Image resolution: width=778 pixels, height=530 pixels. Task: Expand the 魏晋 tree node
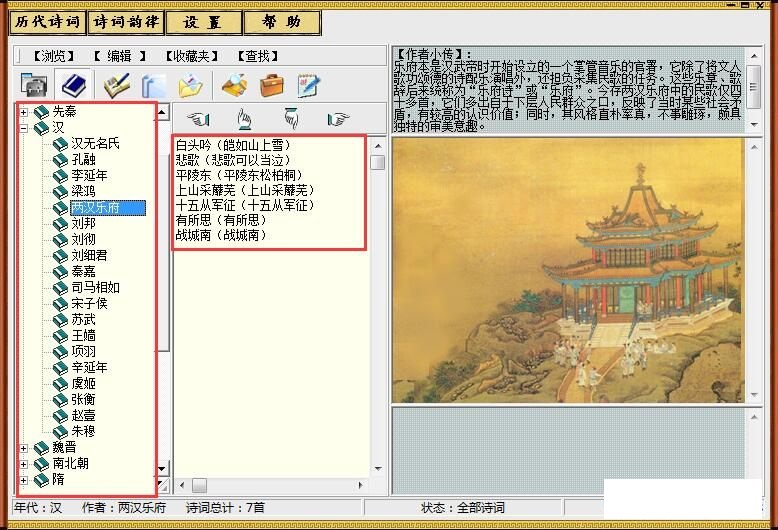23,448
